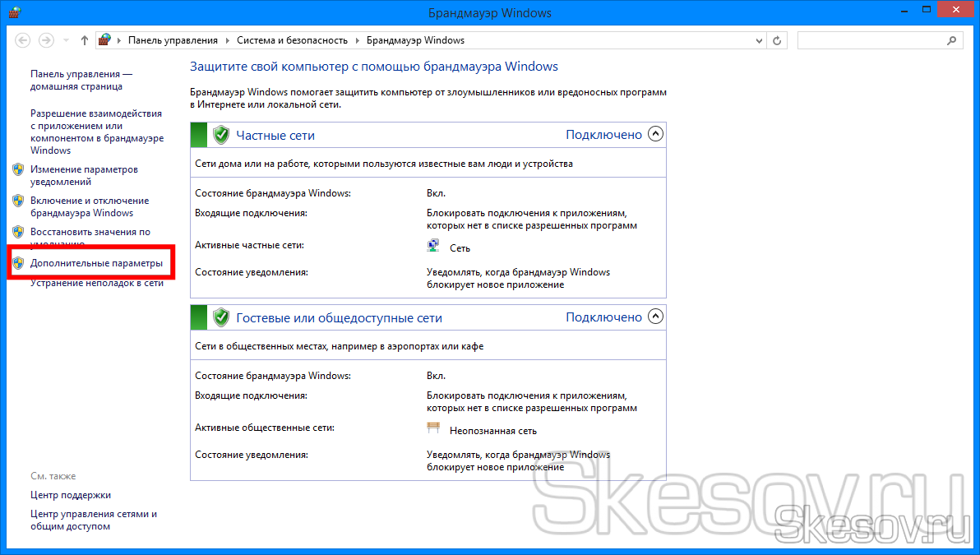Viewport: 980px width, 555px height.
Task: Open the address bar history dropdown
Action: (760, 40)
